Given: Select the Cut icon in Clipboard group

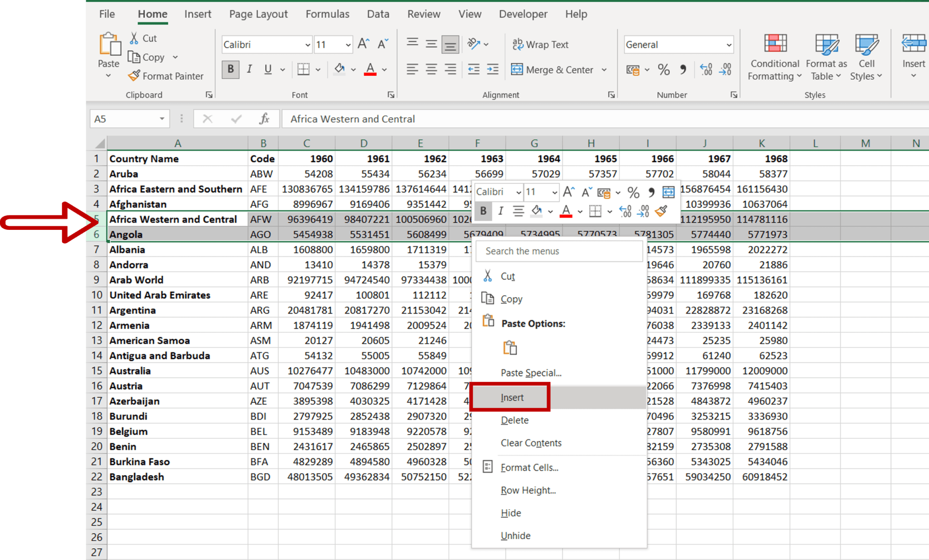Looking at the screenshot, I should click(x=134, y=38).
